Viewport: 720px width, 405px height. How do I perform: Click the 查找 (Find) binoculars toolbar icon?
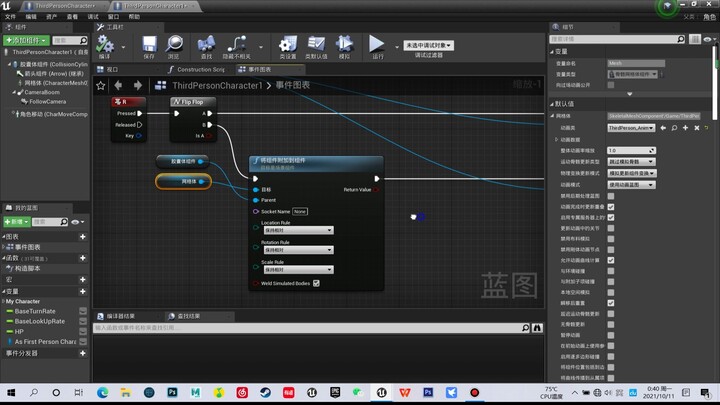(206, 44)
